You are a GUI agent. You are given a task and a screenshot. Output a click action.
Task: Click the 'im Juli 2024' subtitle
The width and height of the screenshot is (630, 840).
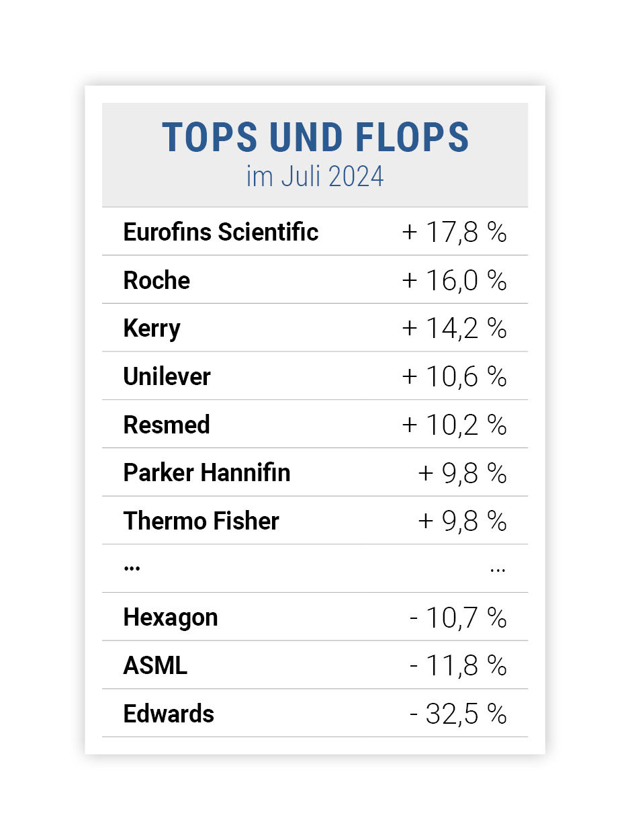pos(315,177)
